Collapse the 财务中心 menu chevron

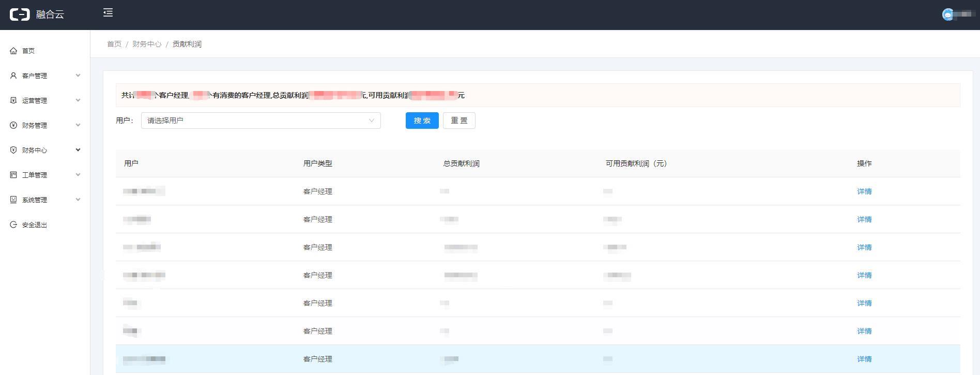pyautogui.click(x=78, y=150)
